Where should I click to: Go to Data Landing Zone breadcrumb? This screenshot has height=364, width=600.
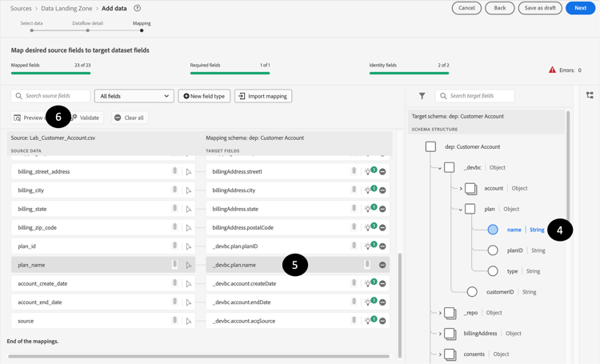[66, 8]
